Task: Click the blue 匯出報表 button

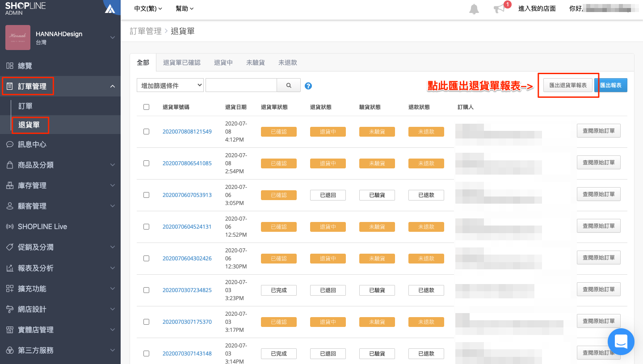Action: point(611,85)
